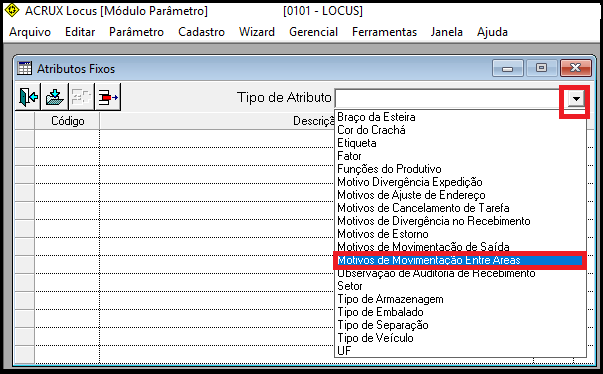Select Funções do Produtivo option

(460, 169)
